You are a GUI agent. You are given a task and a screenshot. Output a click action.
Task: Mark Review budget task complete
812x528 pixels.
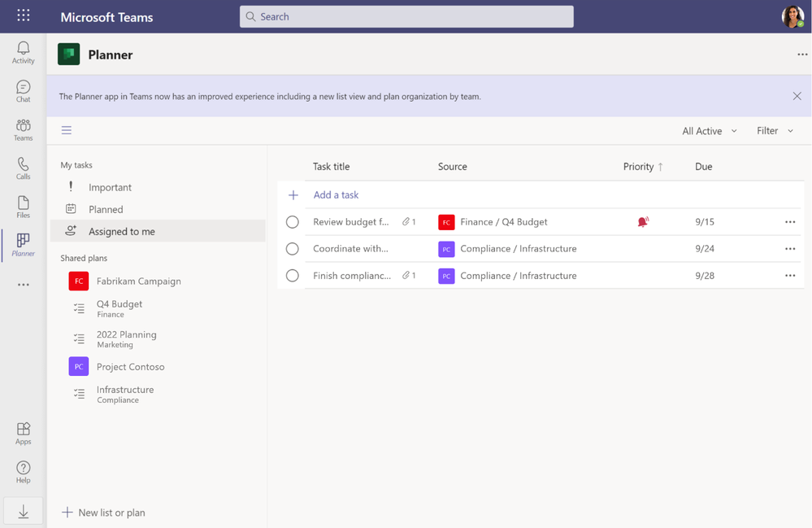pyautogui.click(x=292, y=222)
